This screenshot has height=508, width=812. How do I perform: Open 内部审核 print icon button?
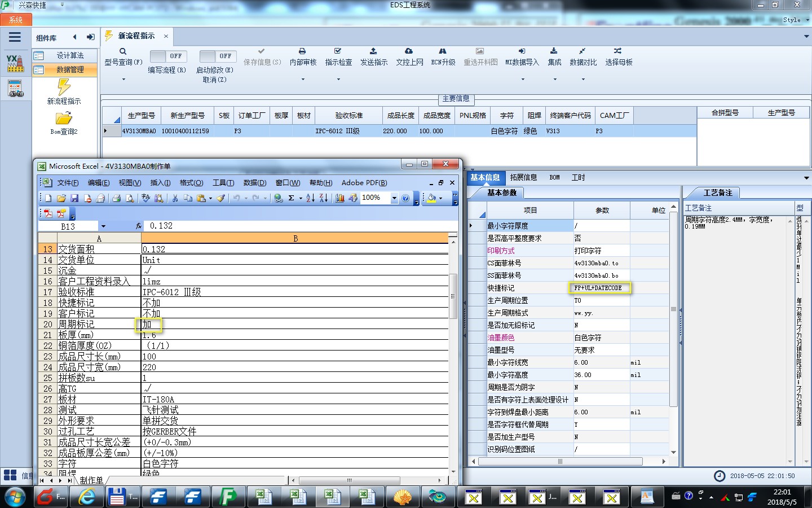coord(302,51)
